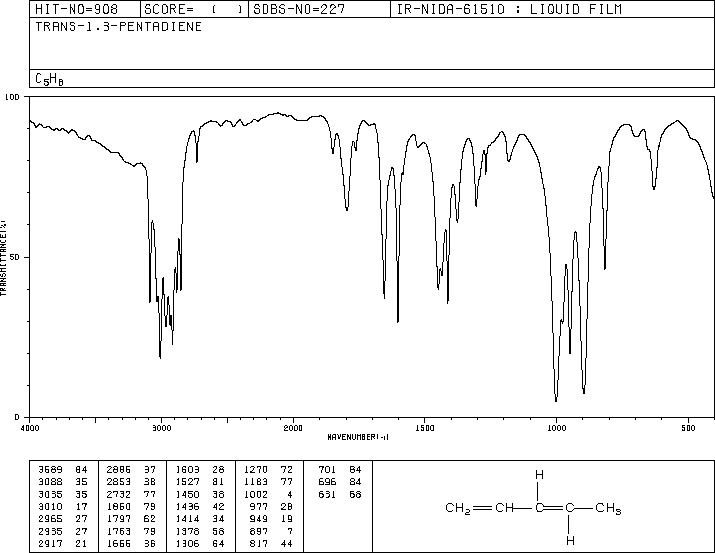This screenshot has height=553, width=715.
Task: Click the top H atom in the structure
Action: [x=538, y=475]
